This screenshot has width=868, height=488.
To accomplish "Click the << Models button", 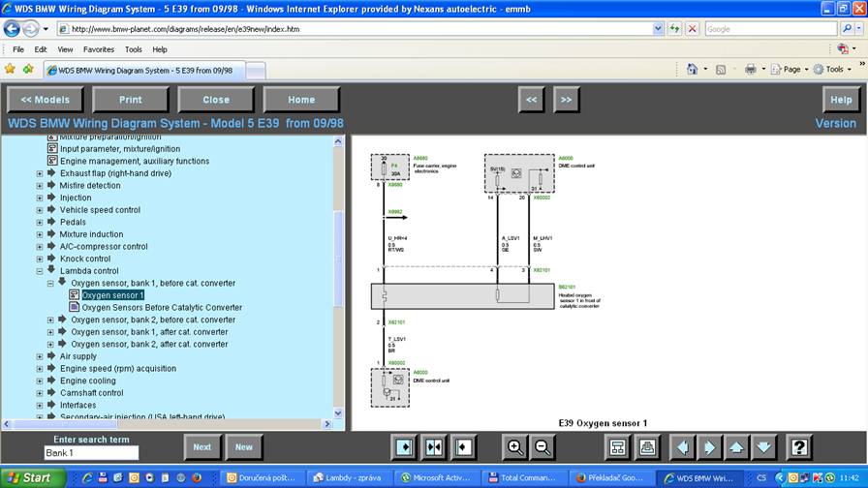I will pos(46,100).
